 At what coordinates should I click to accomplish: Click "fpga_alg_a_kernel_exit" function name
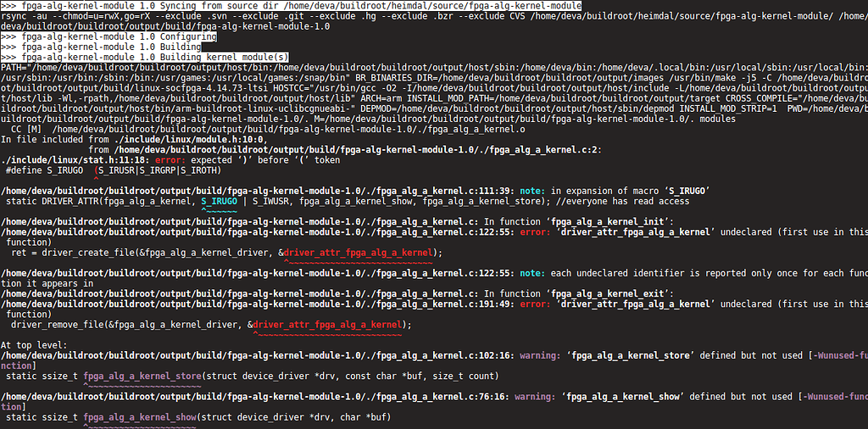point(608,293)
